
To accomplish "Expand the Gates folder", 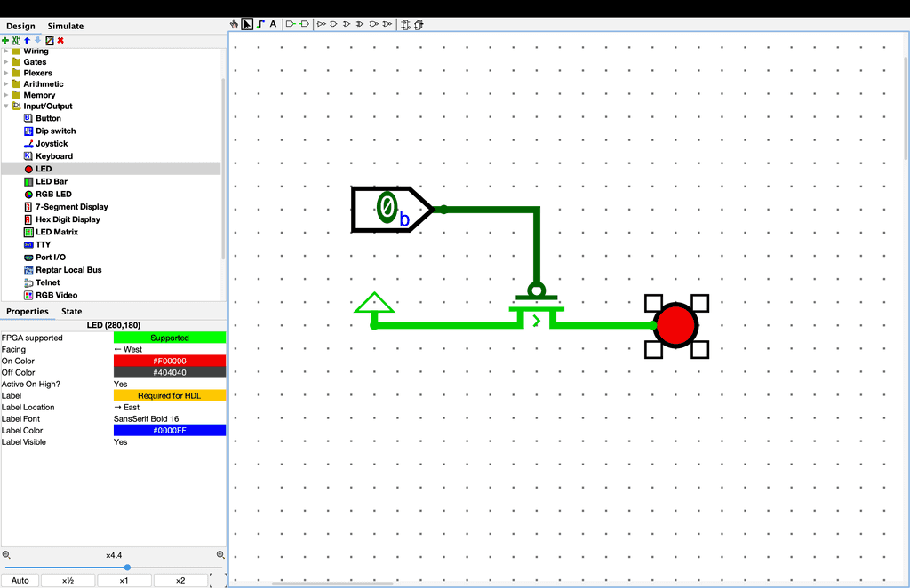I will point(6,62).
